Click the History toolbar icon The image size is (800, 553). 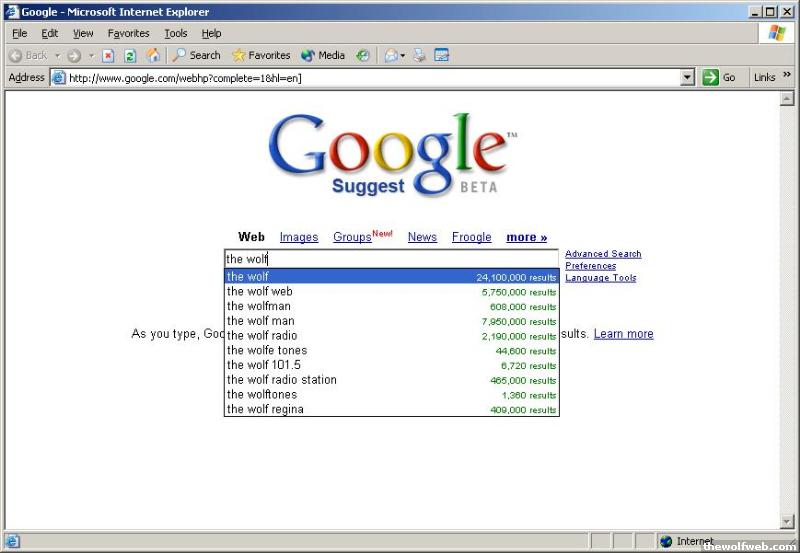363,56
